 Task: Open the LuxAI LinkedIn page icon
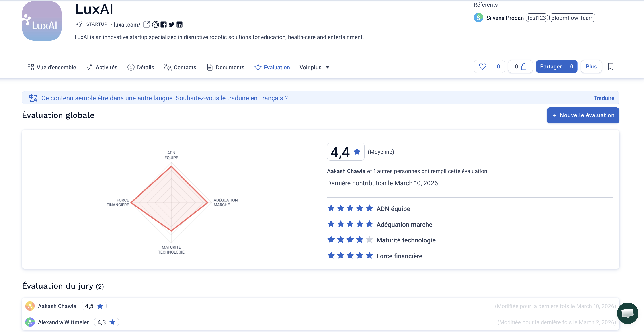click(x=180, y=25)
